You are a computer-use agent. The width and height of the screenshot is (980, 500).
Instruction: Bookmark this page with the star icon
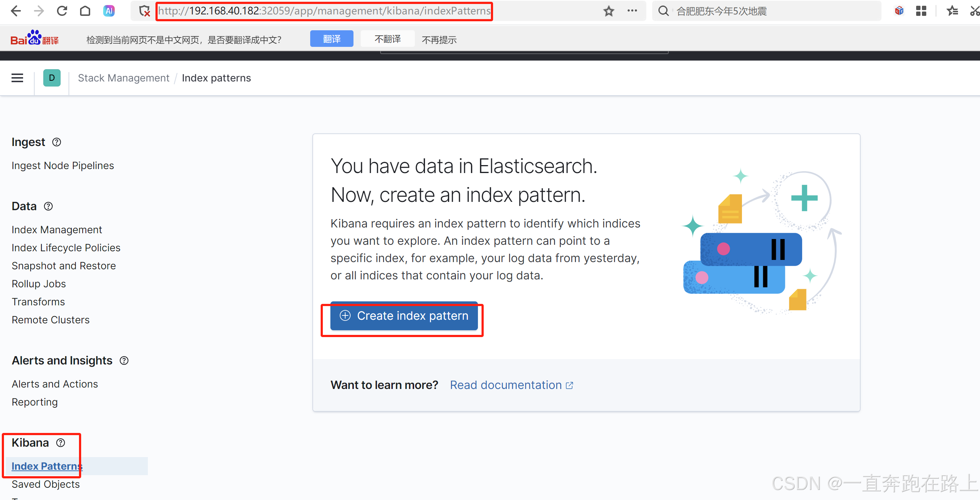tap(609, 11)
